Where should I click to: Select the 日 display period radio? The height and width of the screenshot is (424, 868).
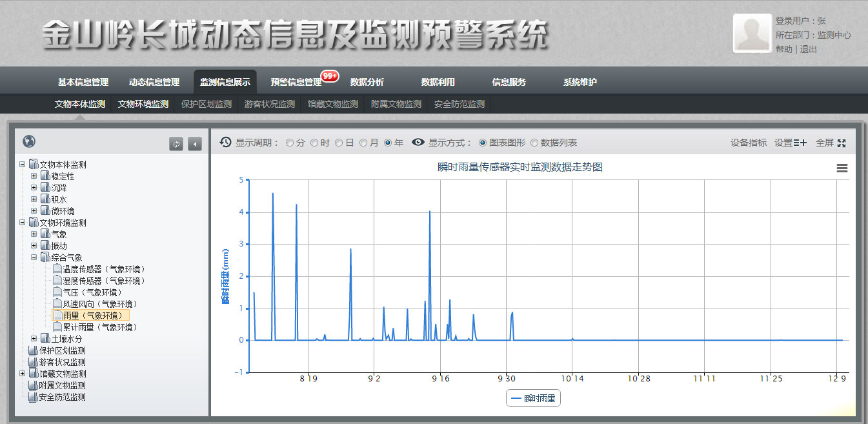(x=339, y=143)
